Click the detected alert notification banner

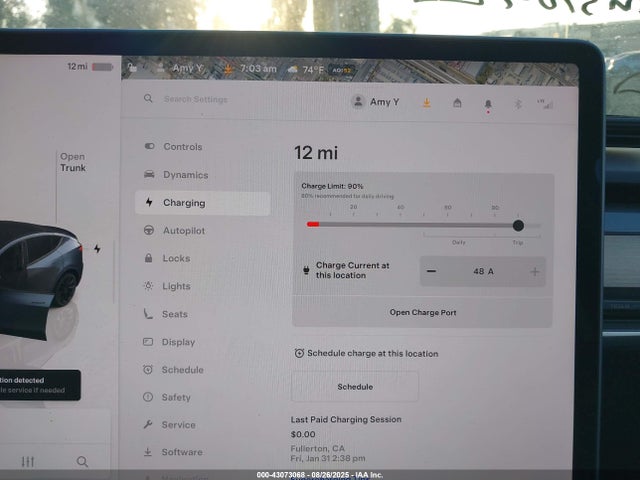(x=40, y=385)
